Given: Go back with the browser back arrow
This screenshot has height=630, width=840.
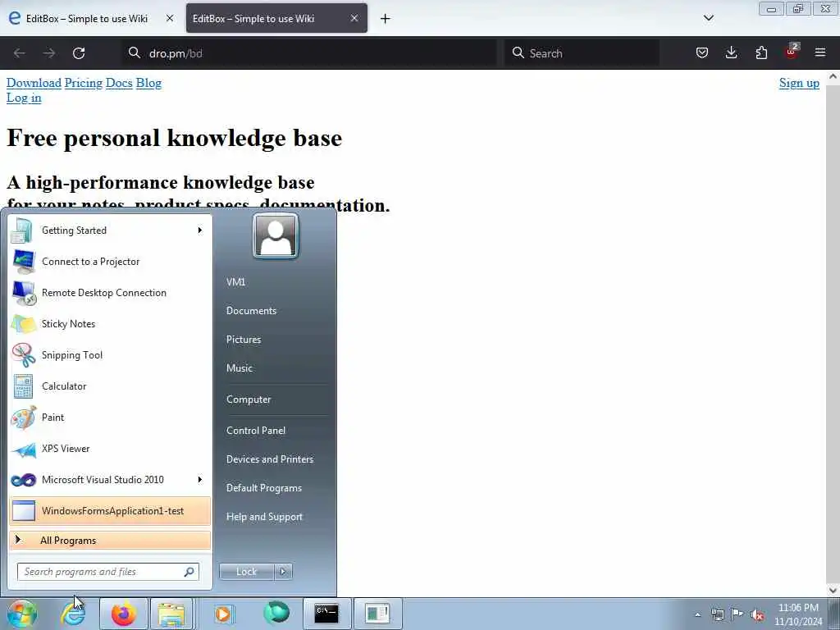Looking at the screenshot, I should point(20,53).
